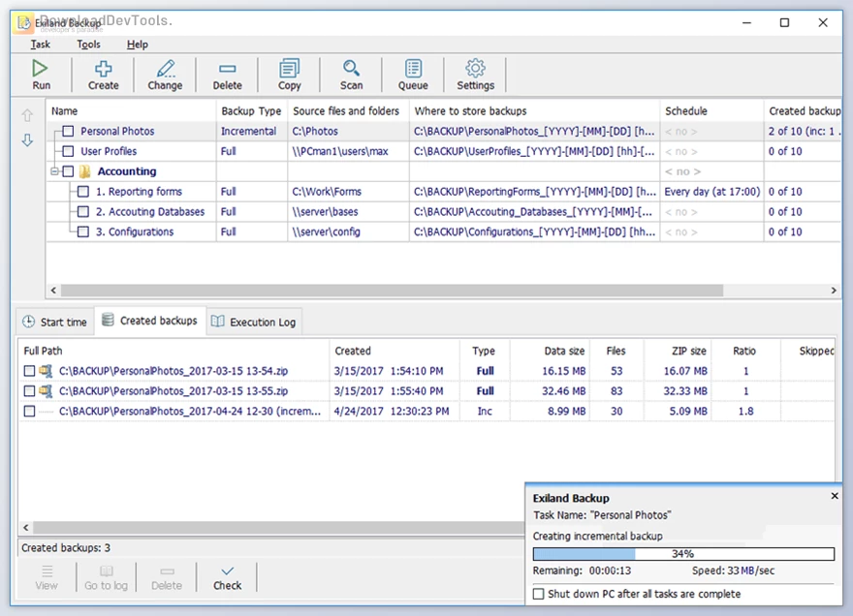Click archive icon of PersonalPhotos 13-55.zip
The image size is (853, 616).
coord(47,391)
